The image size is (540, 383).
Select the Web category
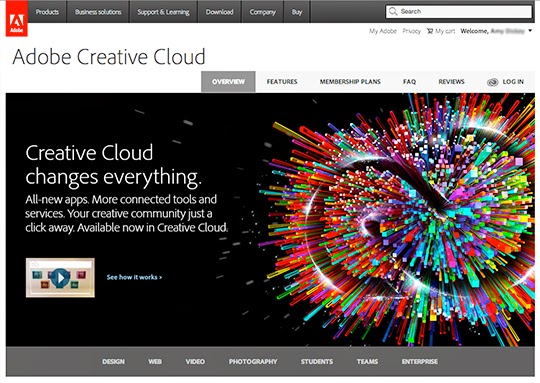155,362
